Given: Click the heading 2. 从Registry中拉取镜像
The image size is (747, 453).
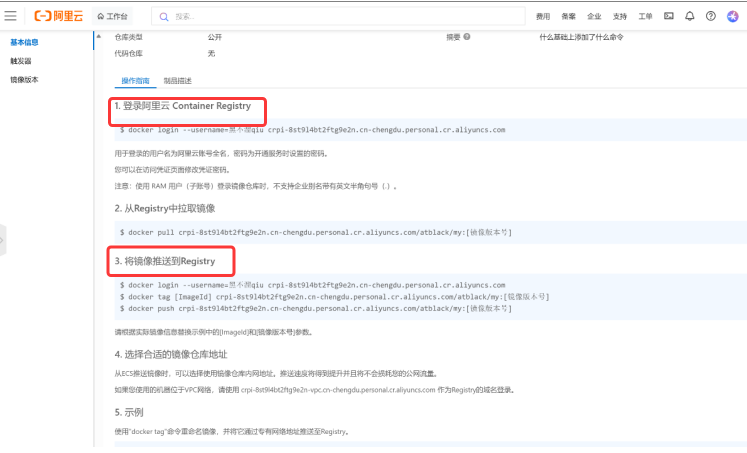Looking at the screenshot, I should (x=165, y=208).
